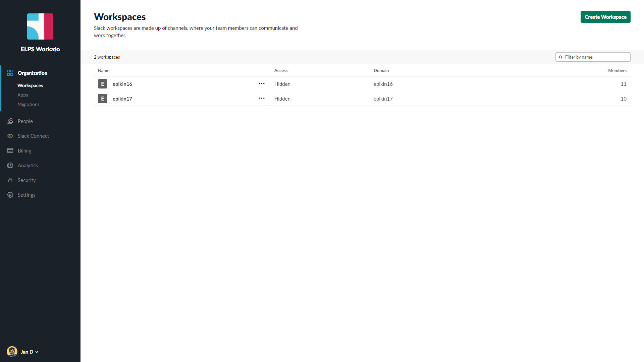Image resolution: width=644 pixels, height=362 pixels.
Task: Open the options menu for epikin16
Action: [262, 83]
